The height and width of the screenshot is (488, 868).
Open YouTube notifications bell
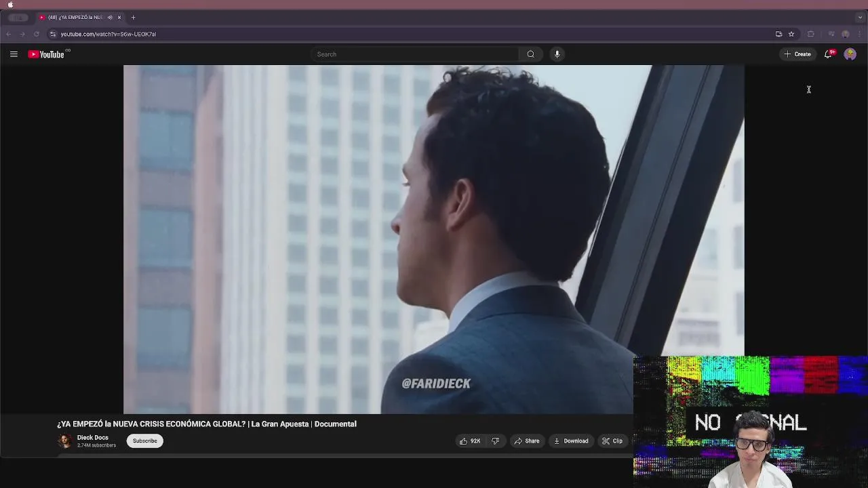828,54
